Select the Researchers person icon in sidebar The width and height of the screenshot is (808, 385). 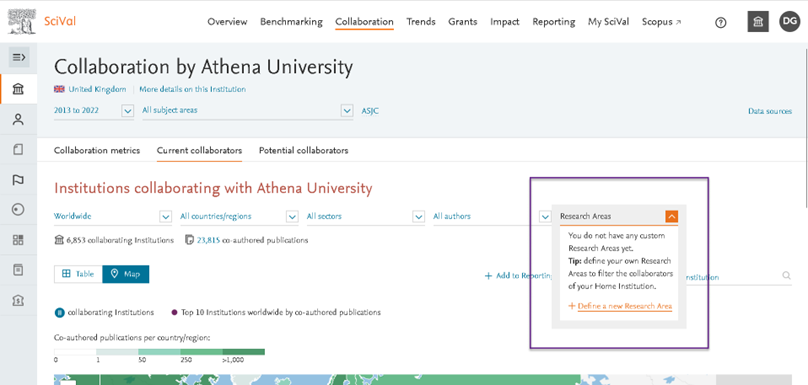(x=19, y=120)
